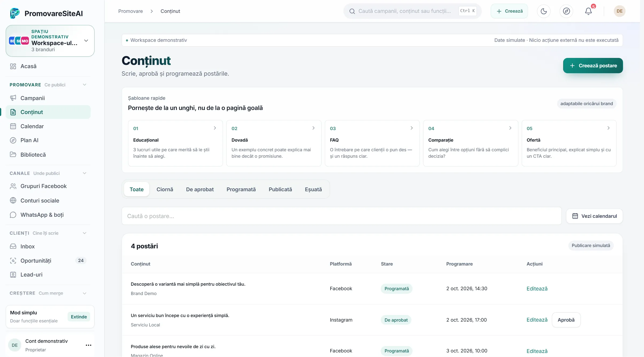Click the Promovare breadcrumb link

(130, 11)
